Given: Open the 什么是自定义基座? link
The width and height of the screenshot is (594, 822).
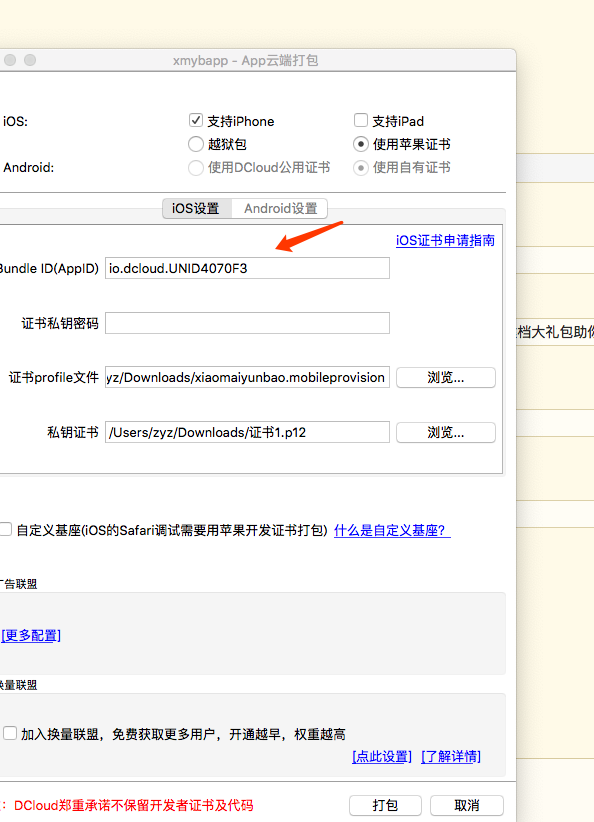Looking at the screenshot, I should [x=392, y=531].
